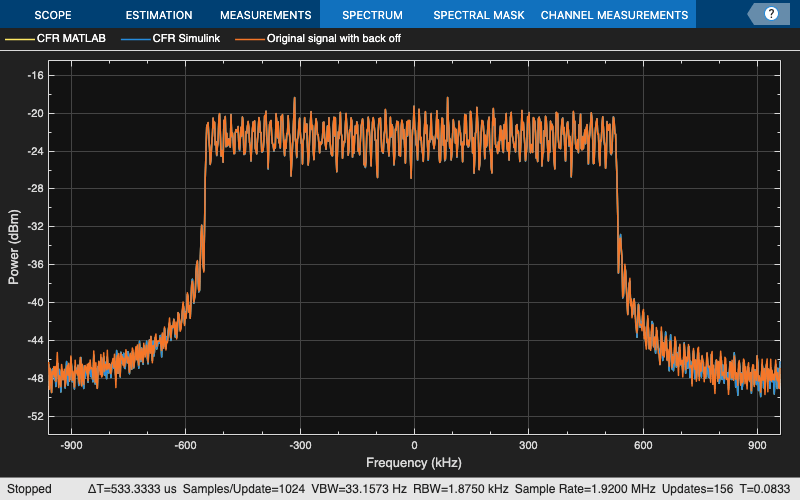
Task: Click the yellow CFR MATLAB line swatch
Action: tap(19, 39)
